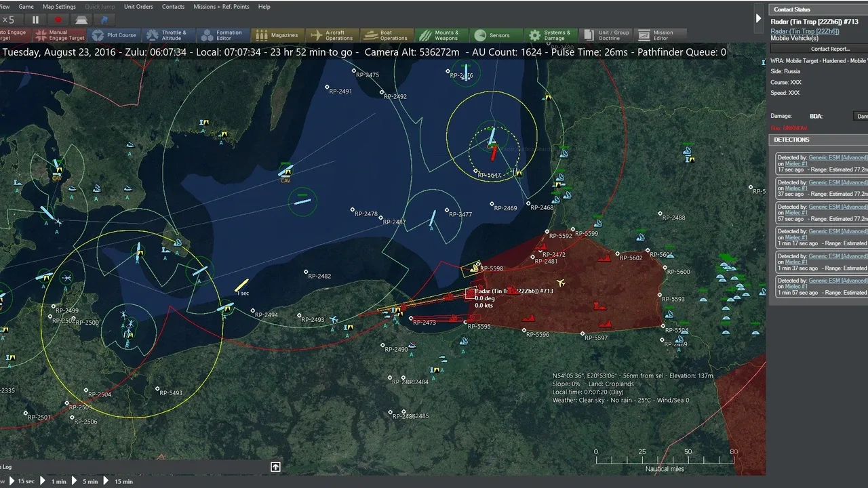Pause the simulation
Viewport: 868px width, 488px height.
(x=36, y=20)
